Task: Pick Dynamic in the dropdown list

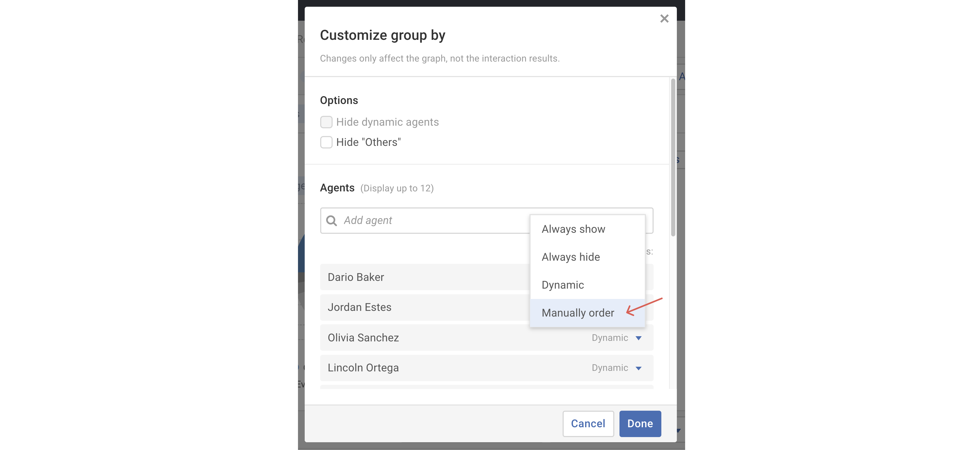Action: (562, 285)
